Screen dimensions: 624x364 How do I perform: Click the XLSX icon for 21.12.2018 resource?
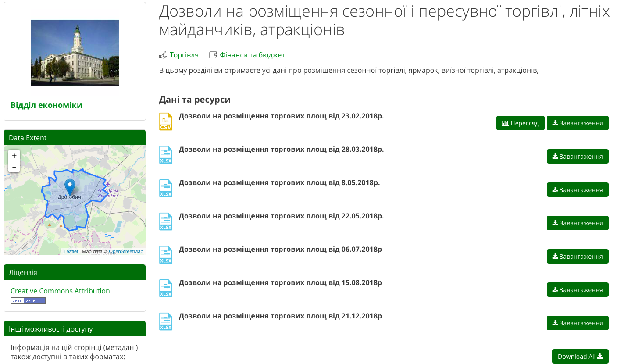(166, 321)
